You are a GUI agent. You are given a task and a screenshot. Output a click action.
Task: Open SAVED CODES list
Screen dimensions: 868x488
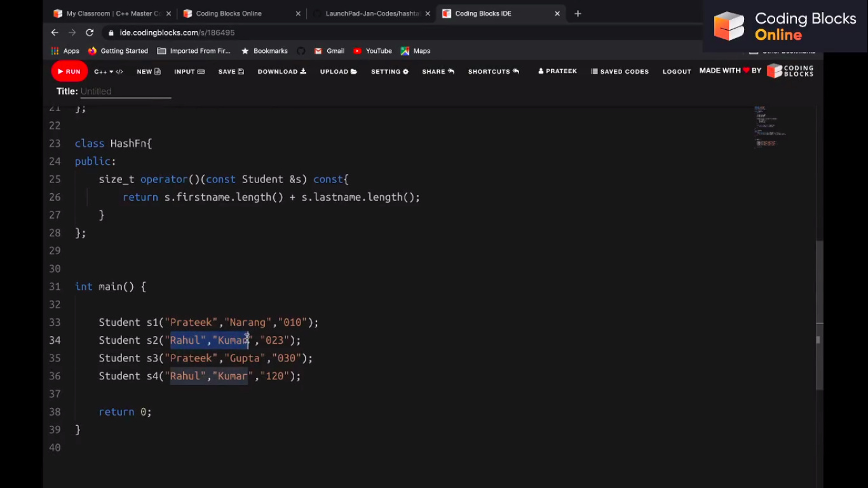(x=620, y=72)
